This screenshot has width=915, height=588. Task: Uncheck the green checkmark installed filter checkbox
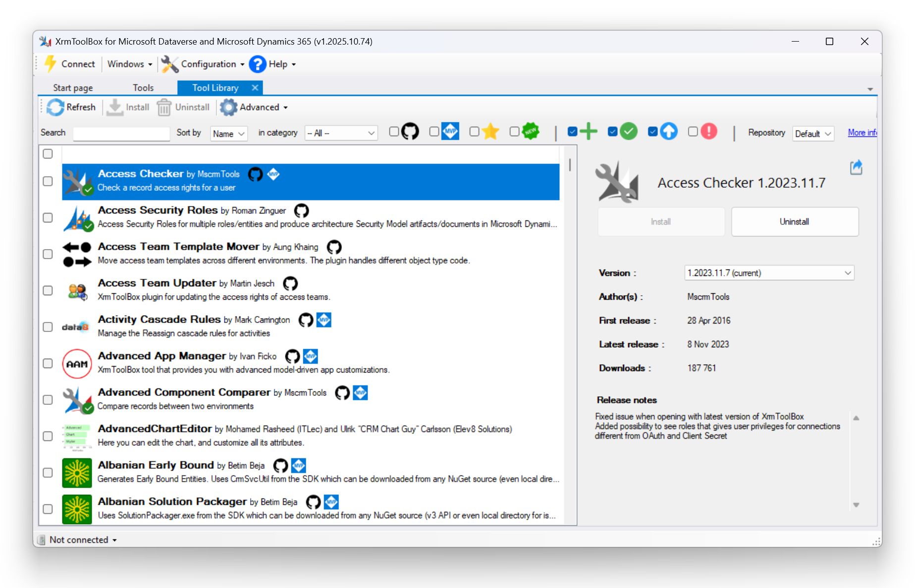[x=613, y=131]
